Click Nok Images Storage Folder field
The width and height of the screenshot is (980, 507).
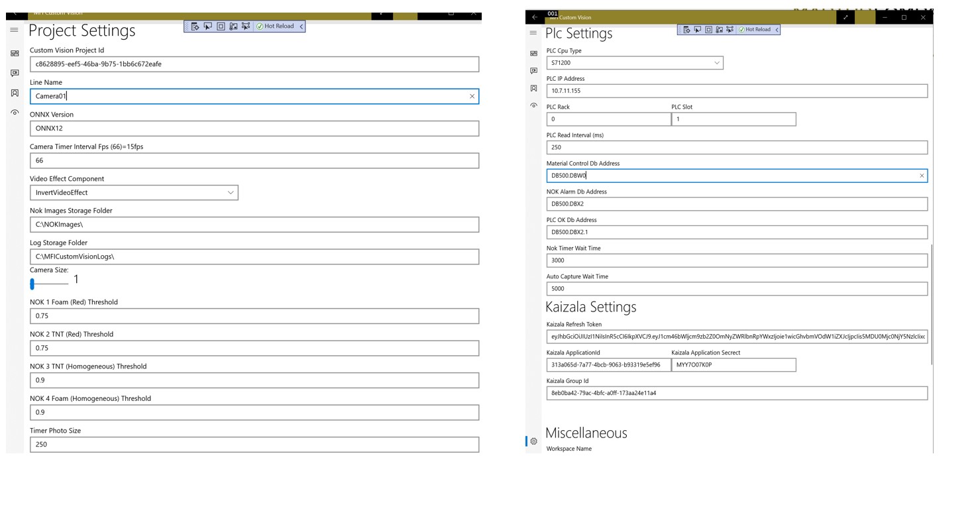254,225
